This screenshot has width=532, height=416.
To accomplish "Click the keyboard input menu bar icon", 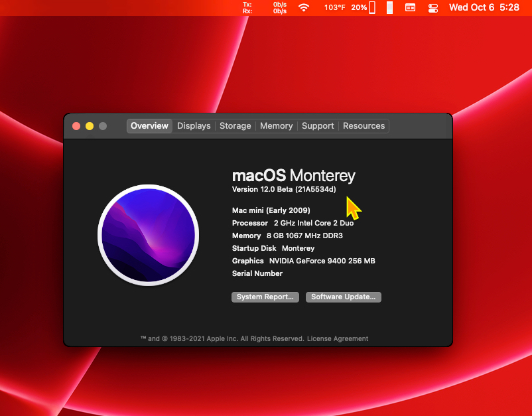I will click(410, 7).
